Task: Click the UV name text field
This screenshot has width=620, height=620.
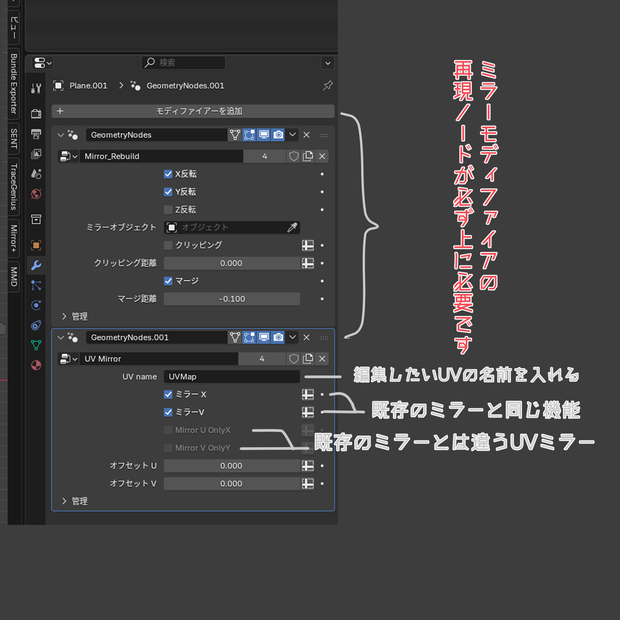Action: (x=232, y=377)
